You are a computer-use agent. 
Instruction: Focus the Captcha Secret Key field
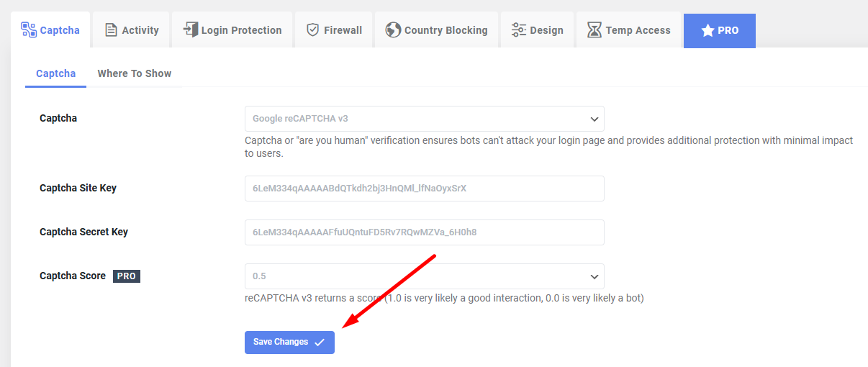pyautogui.click(x=423, y=232)
